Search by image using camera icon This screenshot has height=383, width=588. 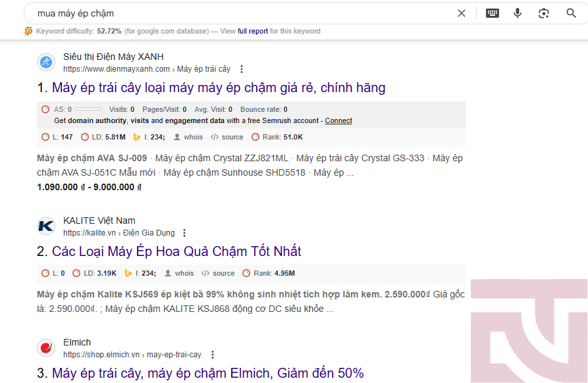click(544, 14)
